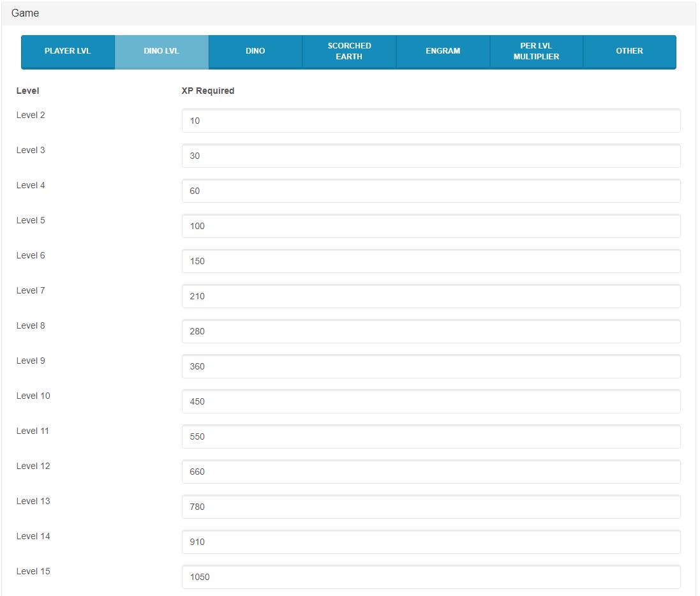Click the Level 2 XP field
The width and height of the screenshot is (700, 596).
[431, 121]
